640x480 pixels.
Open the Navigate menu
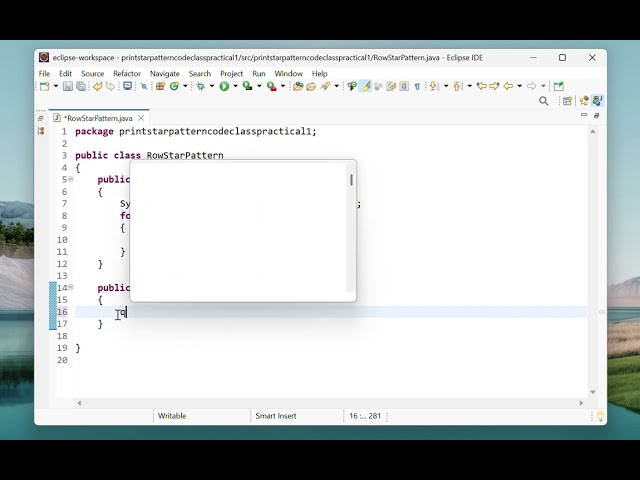click(164, 73)
